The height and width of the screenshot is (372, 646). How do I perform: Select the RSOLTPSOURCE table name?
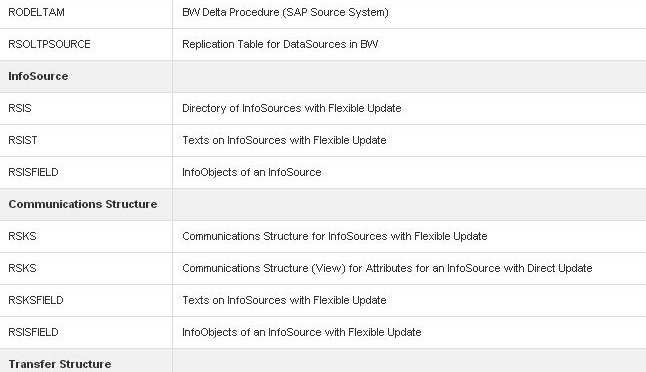[x=49, y=44]
